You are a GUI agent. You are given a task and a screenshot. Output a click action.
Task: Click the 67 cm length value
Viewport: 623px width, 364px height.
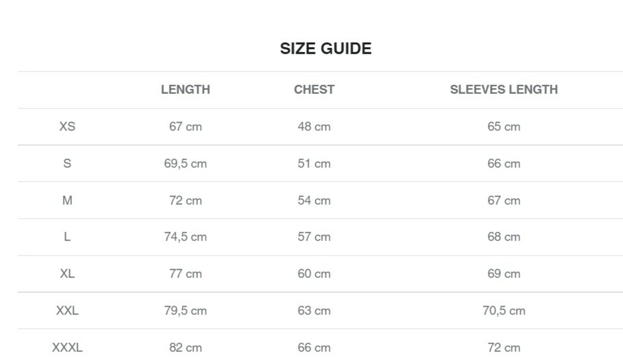coord(185,127)
